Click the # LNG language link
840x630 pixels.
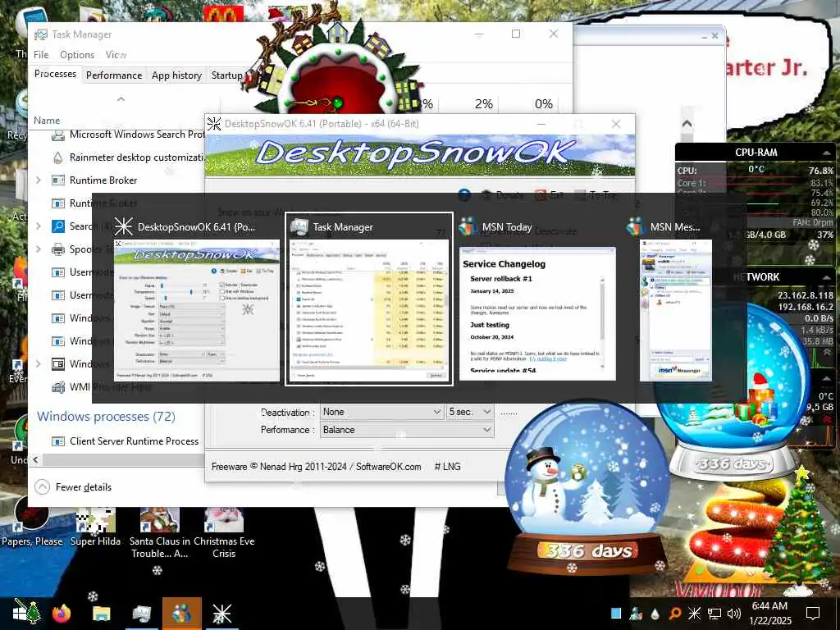[x=447, y=467]
